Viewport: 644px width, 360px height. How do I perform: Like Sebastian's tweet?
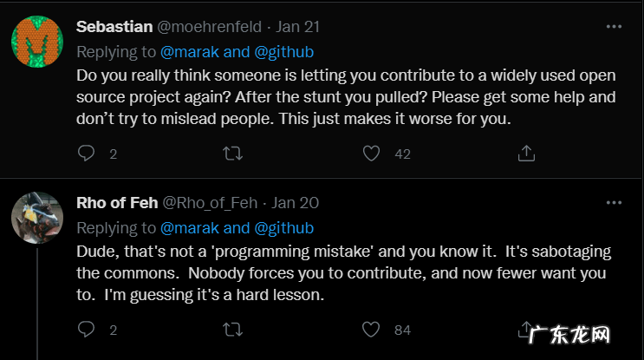372,154
